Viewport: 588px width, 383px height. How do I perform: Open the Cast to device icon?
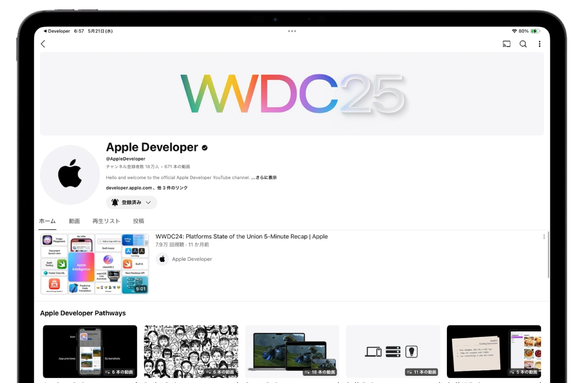point(507,44)
